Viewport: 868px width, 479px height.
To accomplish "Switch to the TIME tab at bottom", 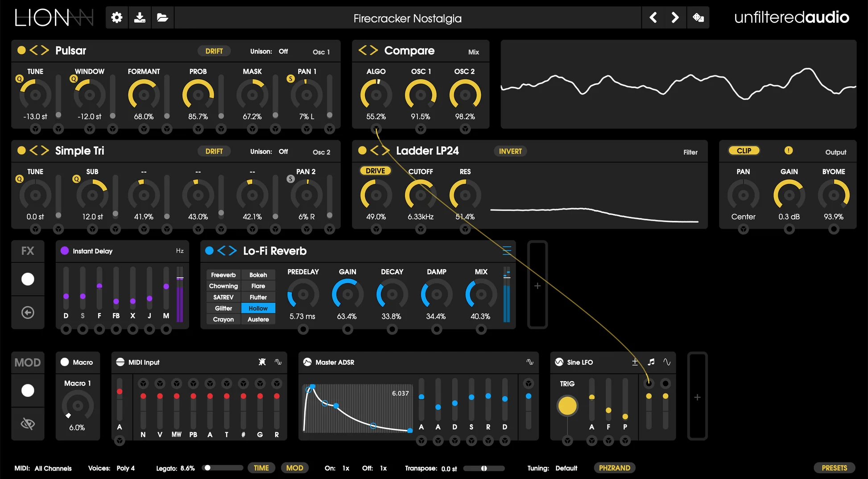I will (x=261, y=468).
